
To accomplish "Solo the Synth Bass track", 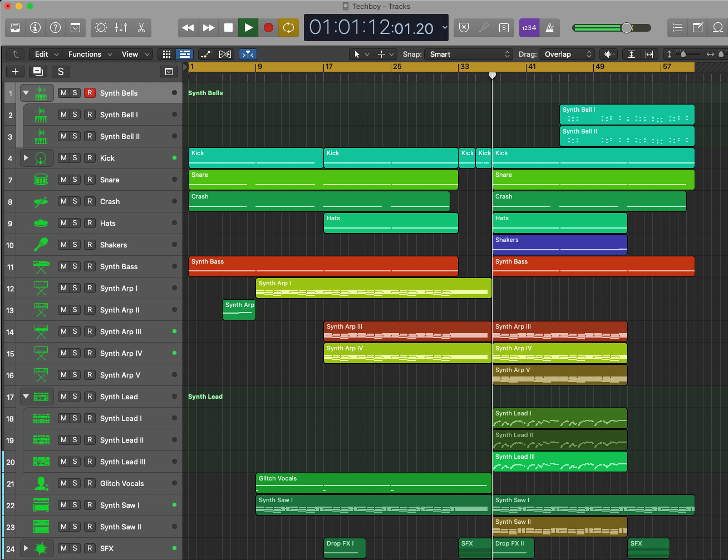I will (x=75, y=266).
